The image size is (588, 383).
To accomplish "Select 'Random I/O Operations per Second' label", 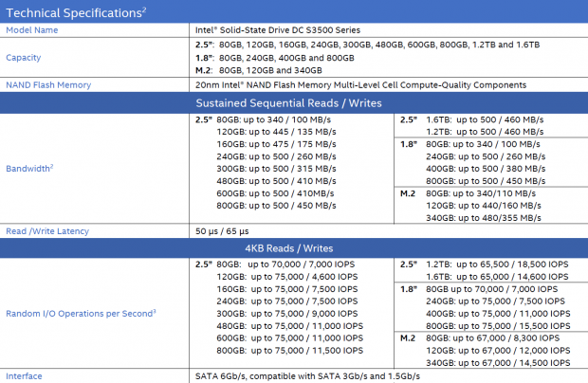I will click(x=81, y=313).
